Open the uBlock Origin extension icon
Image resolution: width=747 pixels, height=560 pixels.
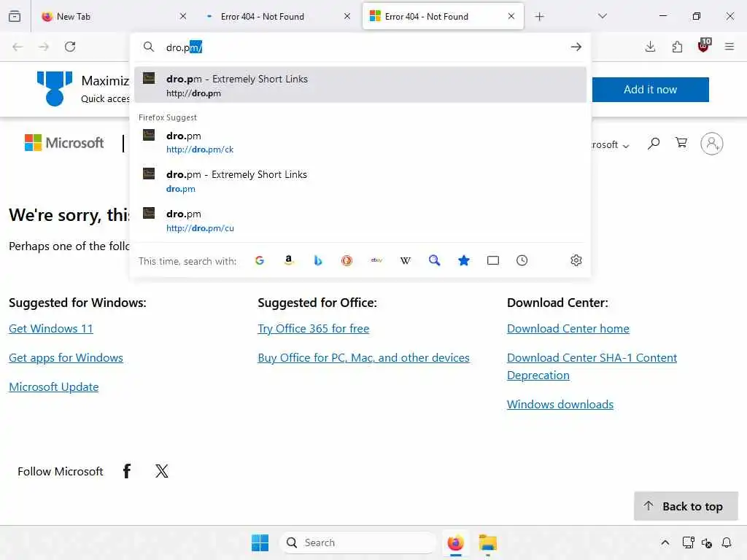pyautogui.click(x=704, y=46)
